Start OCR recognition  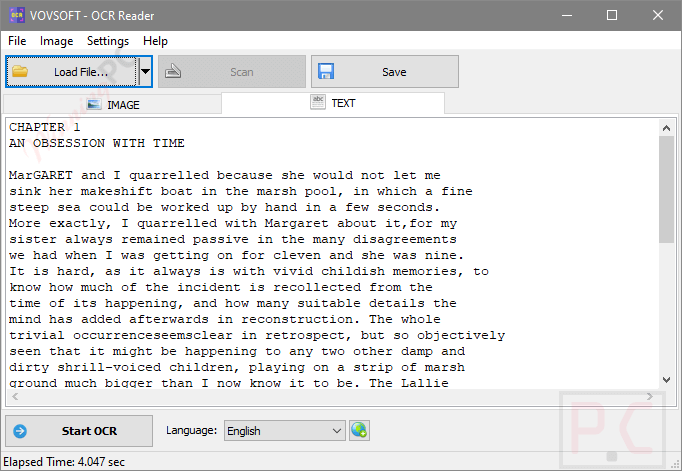[79, 431]
